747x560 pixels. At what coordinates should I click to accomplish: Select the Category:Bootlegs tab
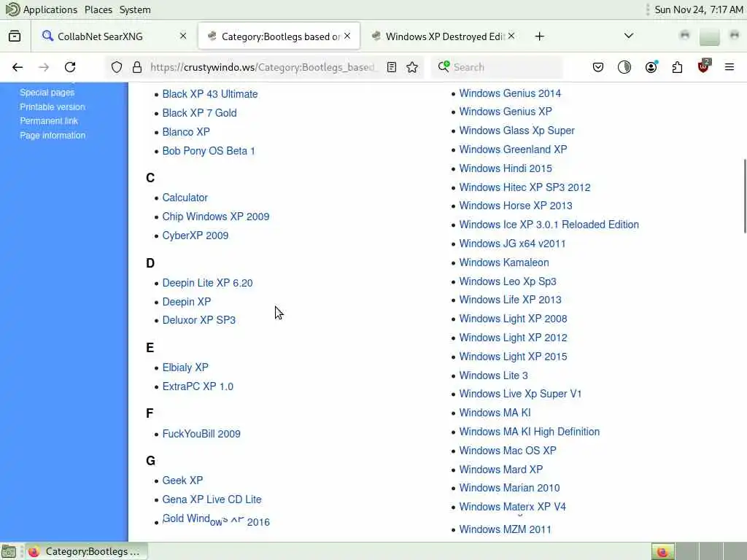(x=279, y=36)
